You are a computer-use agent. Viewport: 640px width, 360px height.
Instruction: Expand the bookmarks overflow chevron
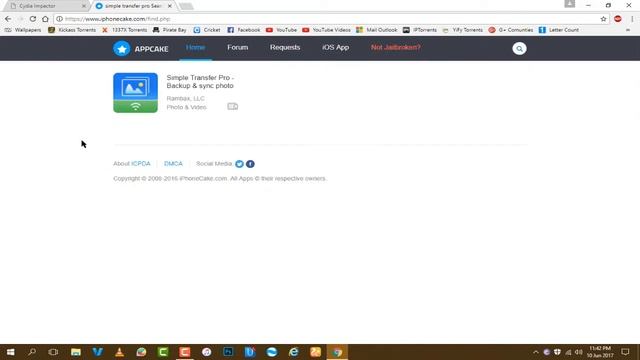click(628, 30)
